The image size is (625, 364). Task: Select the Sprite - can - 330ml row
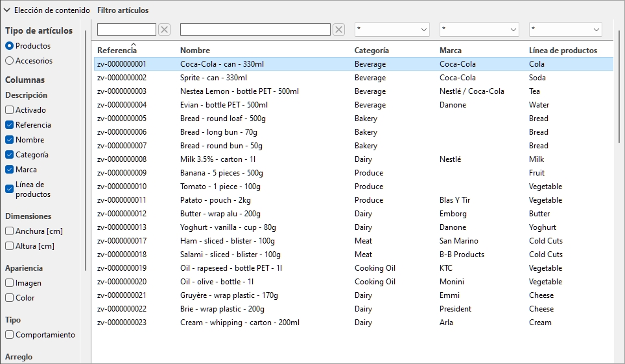pyautogui.click(x=353, y=78)
